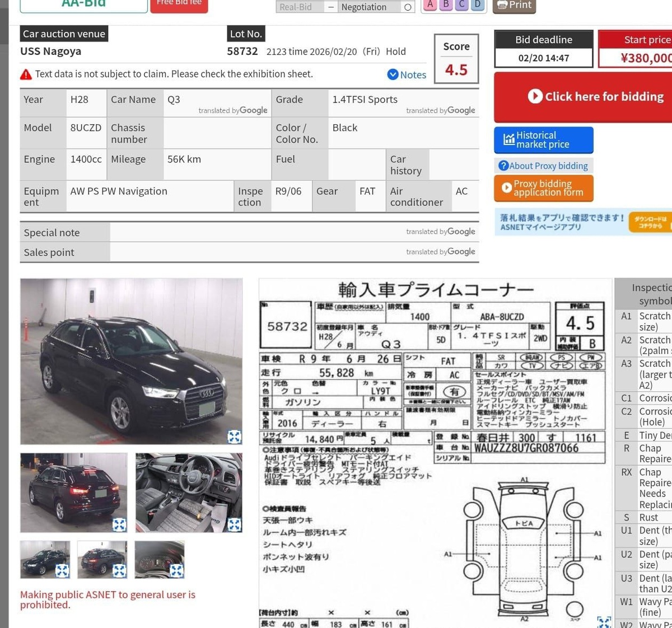Click the S Rust symbol row
Image resolution: width=672 pixels, height=628 pixels.
[x=643, y=518]
